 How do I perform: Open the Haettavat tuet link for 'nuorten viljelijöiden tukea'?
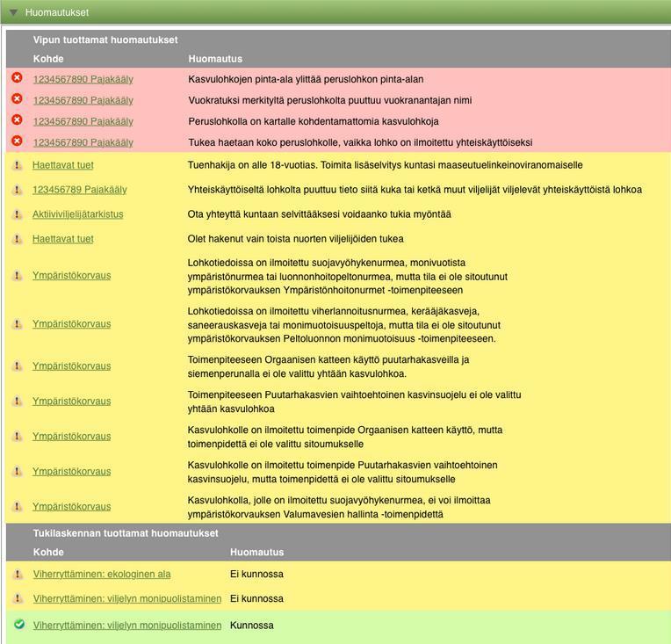pos(63,239)
